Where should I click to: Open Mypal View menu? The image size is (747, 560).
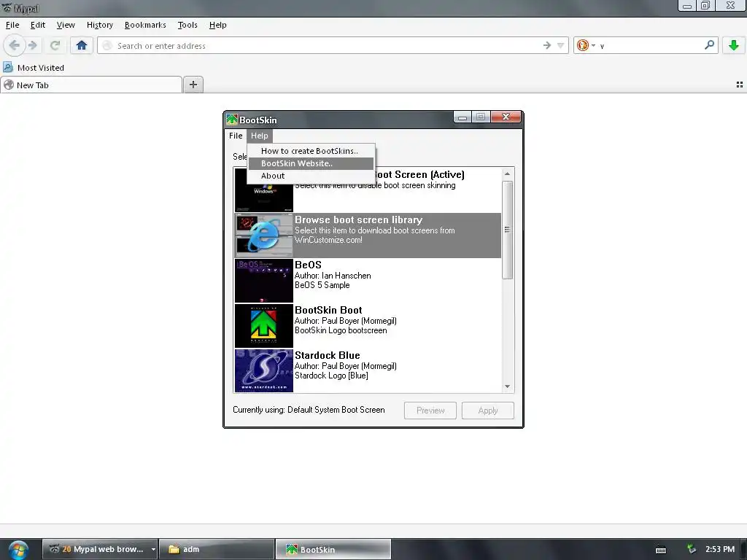66,25
